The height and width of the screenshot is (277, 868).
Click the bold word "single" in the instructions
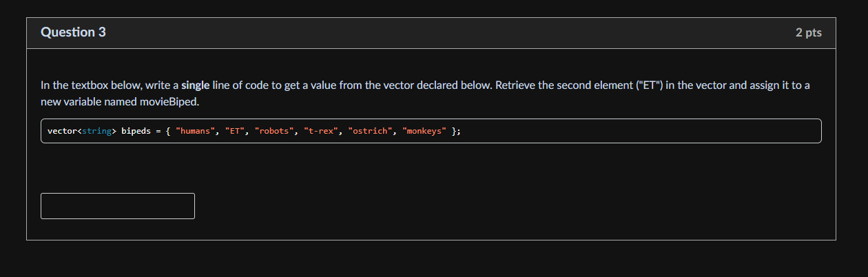point(195,85)
